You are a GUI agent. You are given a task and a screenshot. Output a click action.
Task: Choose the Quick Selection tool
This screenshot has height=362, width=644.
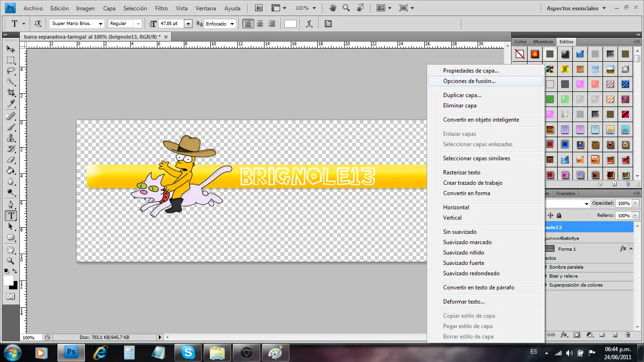coord(10,82)
